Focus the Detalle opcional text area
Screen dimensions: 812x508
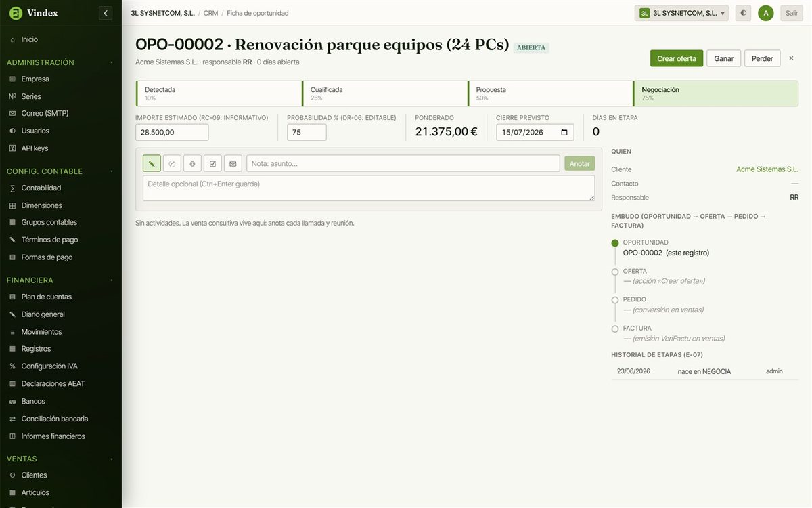coord(369,188)
